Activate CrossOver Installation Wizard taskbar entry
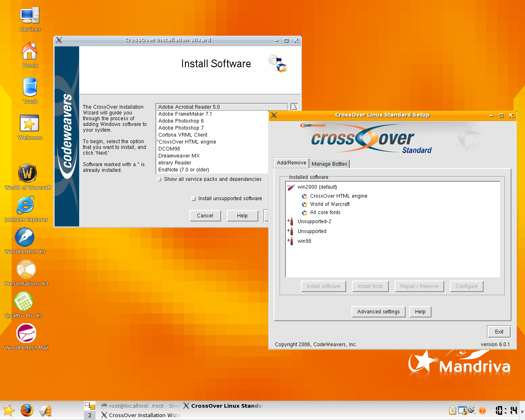 coord(140,415)
